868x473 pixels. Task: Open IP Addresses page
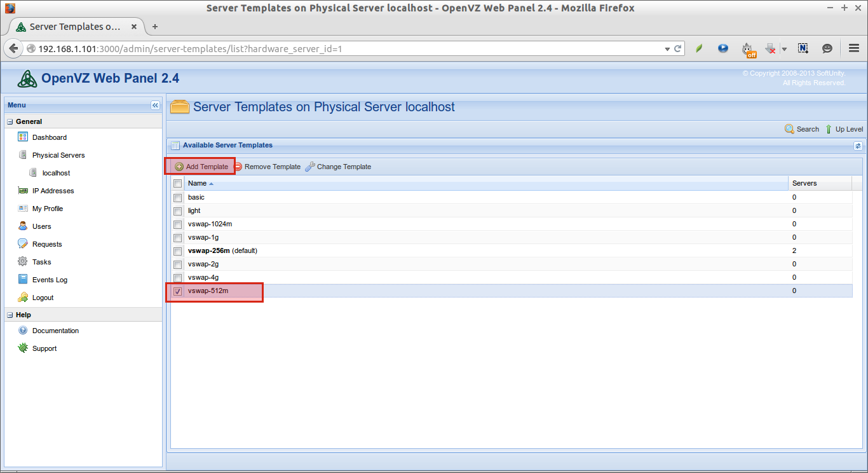point(53,191)
